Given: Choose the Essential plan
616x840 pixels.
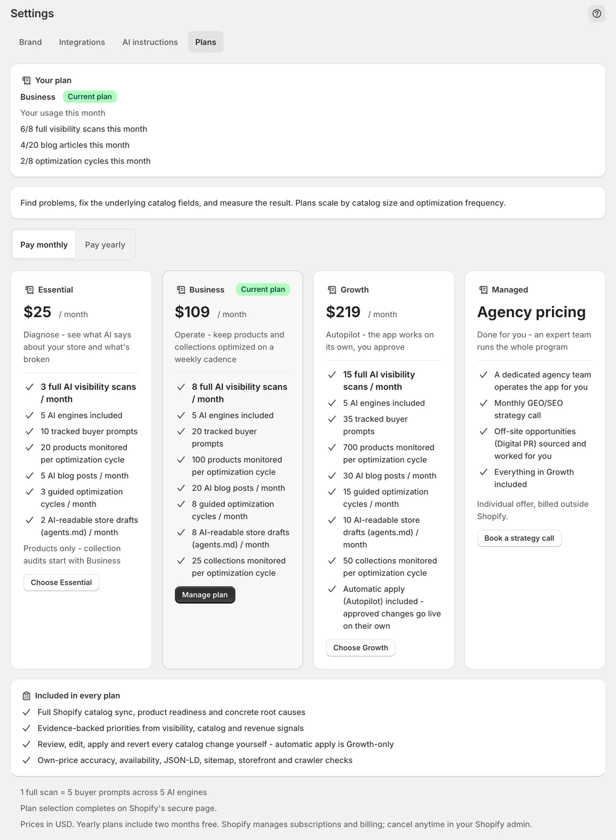Looking at the screenshot, I should (61, 583).
